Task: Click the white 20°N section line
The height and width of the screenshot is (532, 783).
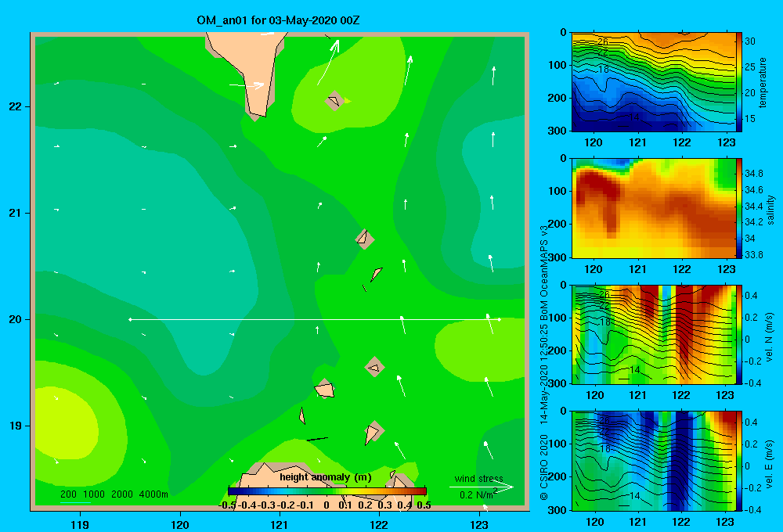Action: [x=315, y=319]
